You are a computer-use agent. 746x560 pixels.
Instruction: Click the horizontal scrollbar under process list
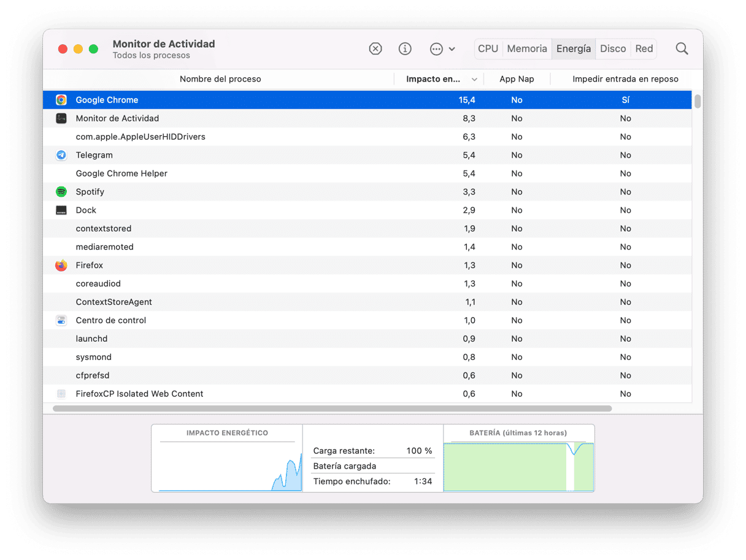332,408
